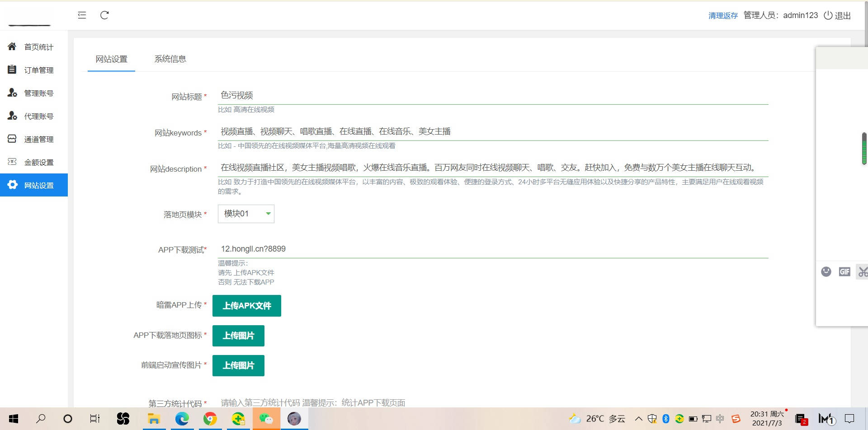Switch to the 系统信息 tab
The height and width of the screenshot is (430, 868).
click(x=170, y=59)
